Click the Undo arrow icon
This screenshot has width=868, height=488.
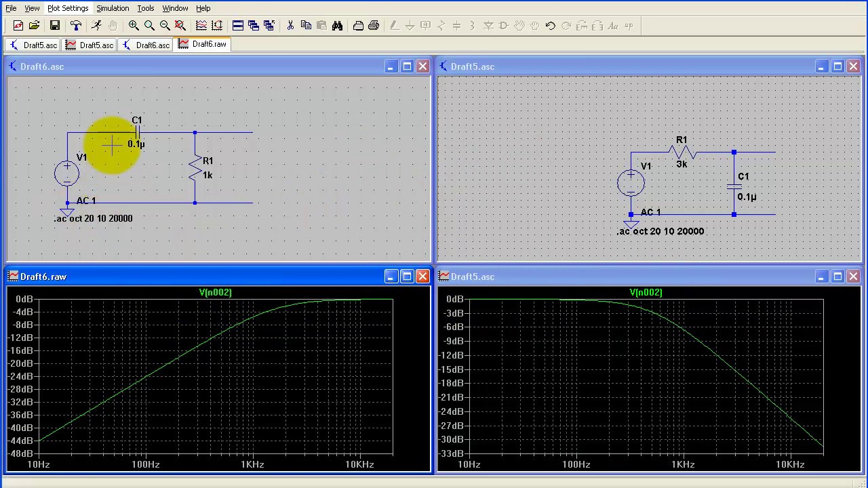[x=551, y=26]
